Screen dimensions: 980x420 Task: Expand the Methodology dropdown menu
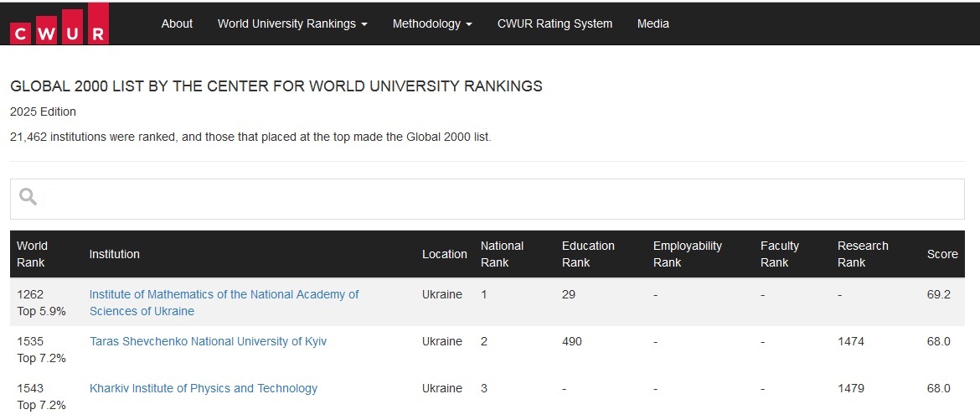click(432, 23)
